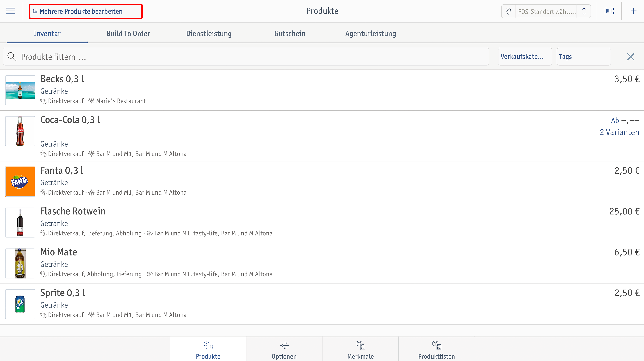Click the POS-Standort up-down stepper arrows
The image size is (644, 361).
coord(584,11)
